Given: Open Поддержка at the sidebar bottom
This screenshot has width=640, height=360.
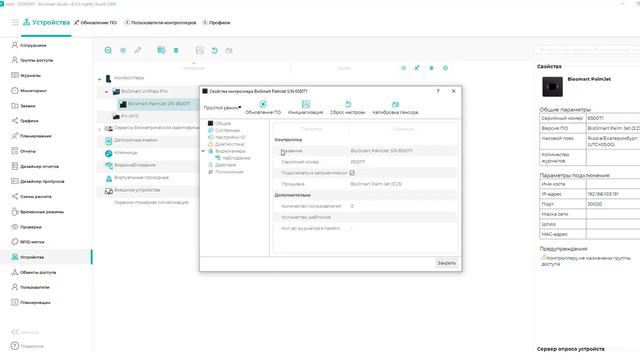Looking at the screenshot, I should (x=27, y=346).
